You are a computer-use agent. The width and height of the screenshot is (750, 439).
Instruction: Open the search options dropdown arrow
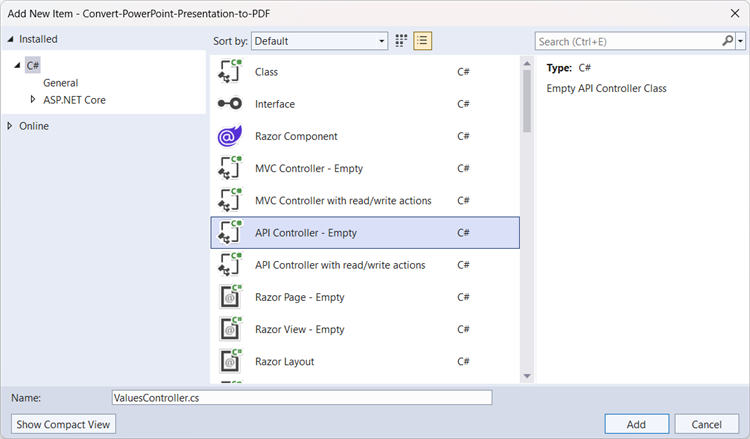(x=740, y=41)
